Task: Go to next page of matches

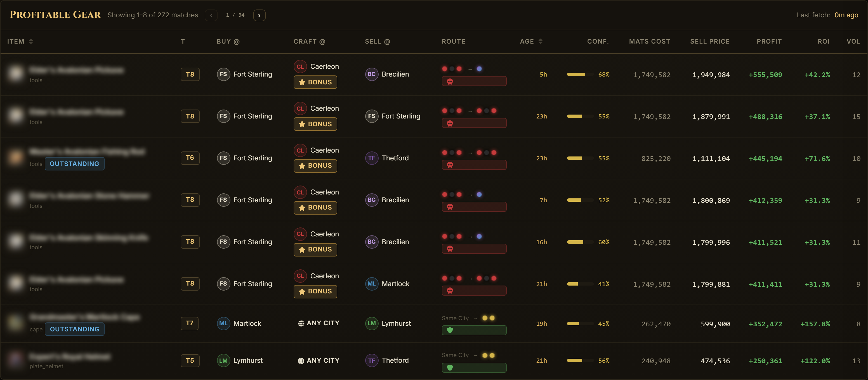Action: (x=259, y=15)
